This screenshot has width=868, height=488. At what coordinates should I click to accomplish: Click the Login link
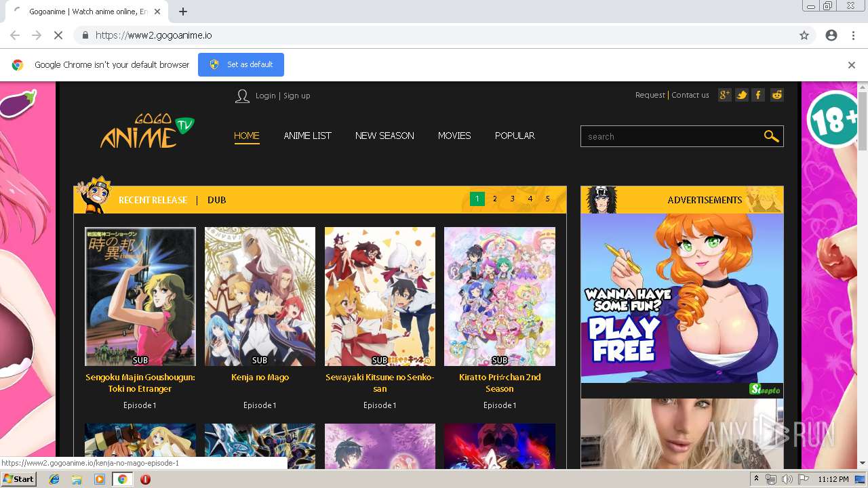tap(265, 96)
